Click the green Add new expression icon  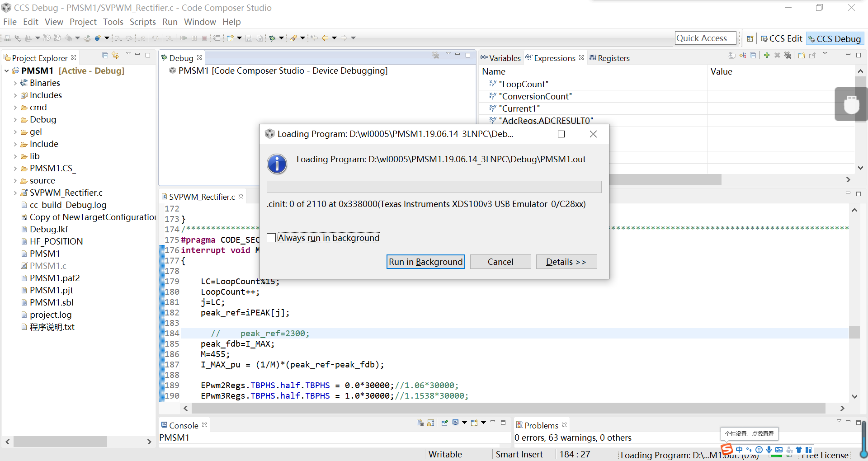tap(767, 55)
